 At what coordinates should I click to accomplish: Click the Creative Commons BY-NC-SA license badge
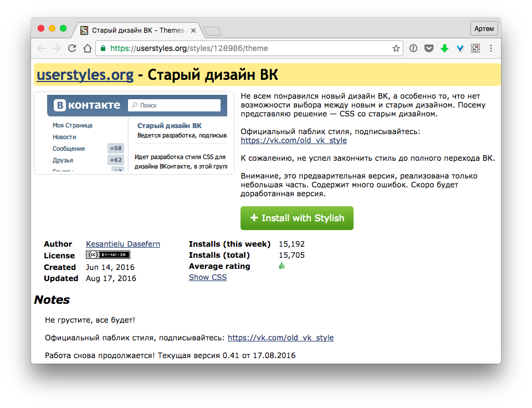click(108, 255)
